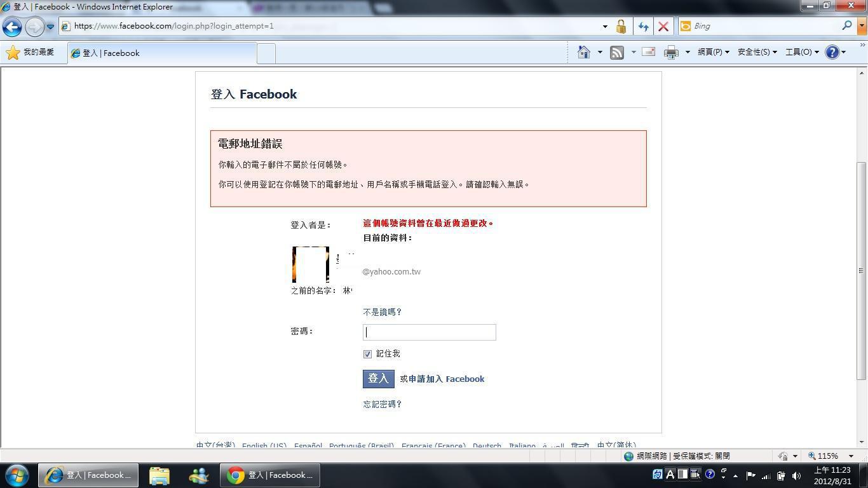Expand the RSS feeds dropdown arrow
Image resolution: width=868 pixels, height=488 pixels.
(x=633, y=52)
